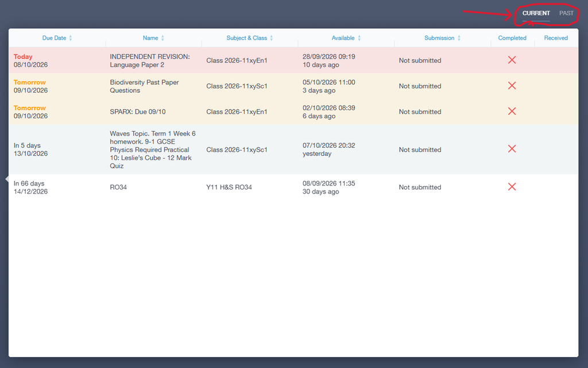This screenshot has height=368, width=588.
Task: Click Class 2026-11xyEn1 in INDEPENDENT REVISION row
Action: pyautogui.click(x=237, y=60)
